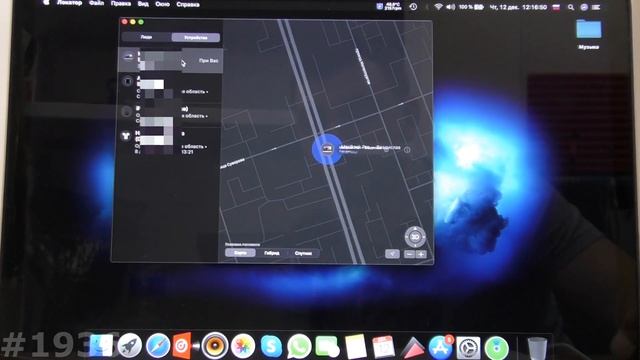Toggle the 3D compass control on map
The image size is (640, 360).
[x=415, y=237]
